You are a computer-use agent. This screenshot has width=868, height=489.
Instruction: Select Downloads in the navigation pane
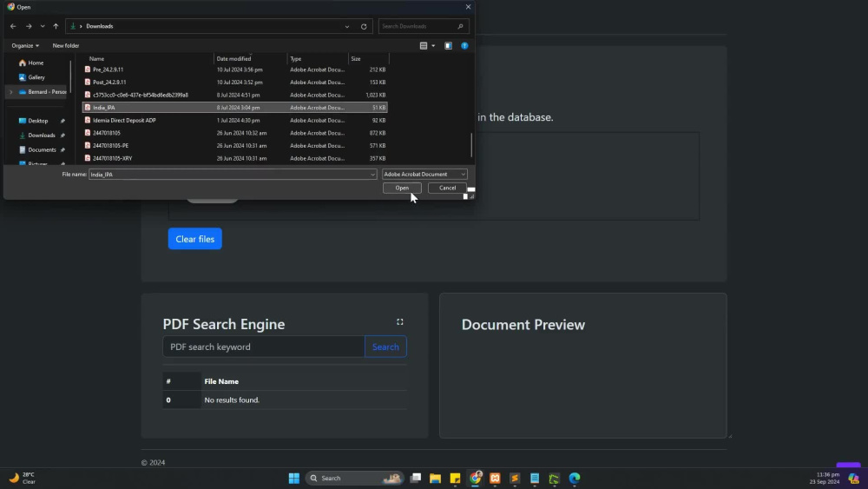click(41, 135)
